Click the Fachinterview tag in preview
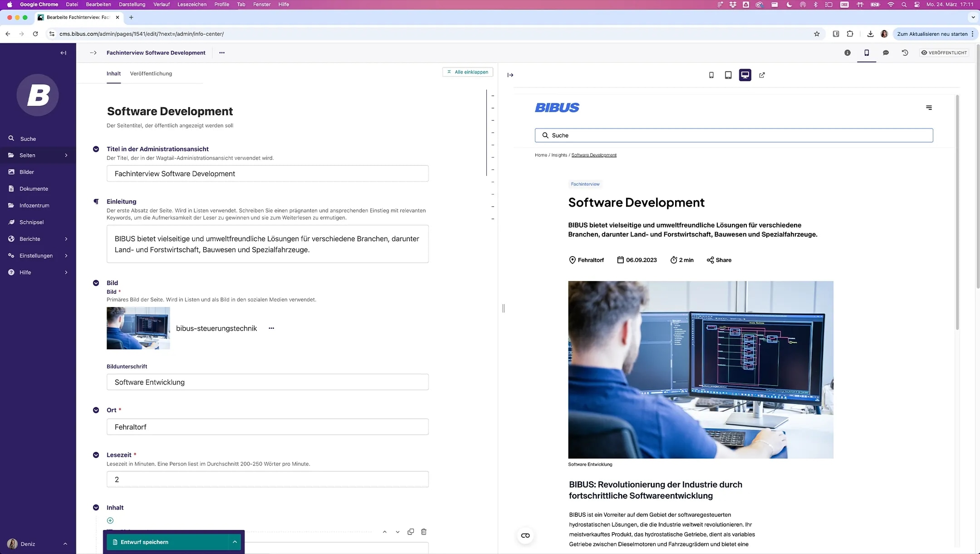This screenshot has height=554, width=980. point(585,184)
